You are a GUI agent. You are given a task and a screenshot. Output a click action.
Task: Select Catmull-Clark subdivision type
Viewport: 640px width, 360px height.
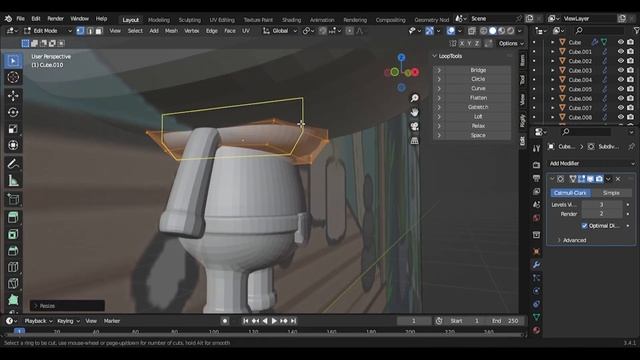click(x=570, y=193)
